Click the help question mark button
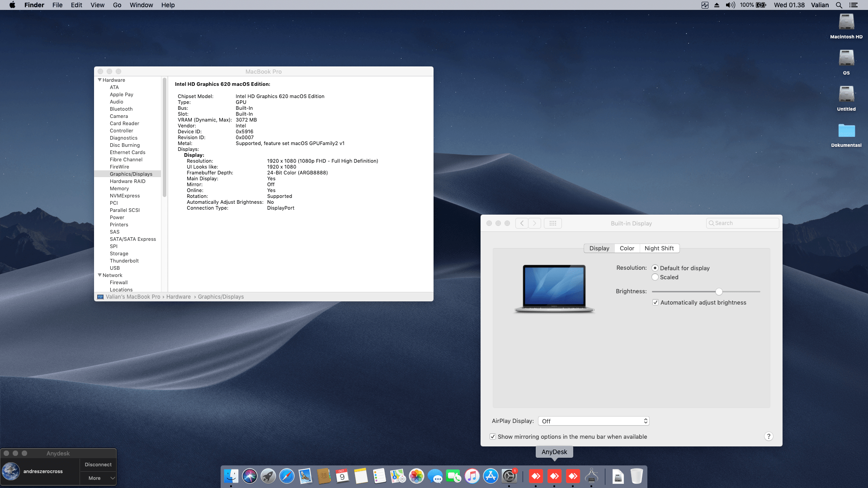Image resolution: width=868 pixels, height=488 pixels. click(769, 436)
